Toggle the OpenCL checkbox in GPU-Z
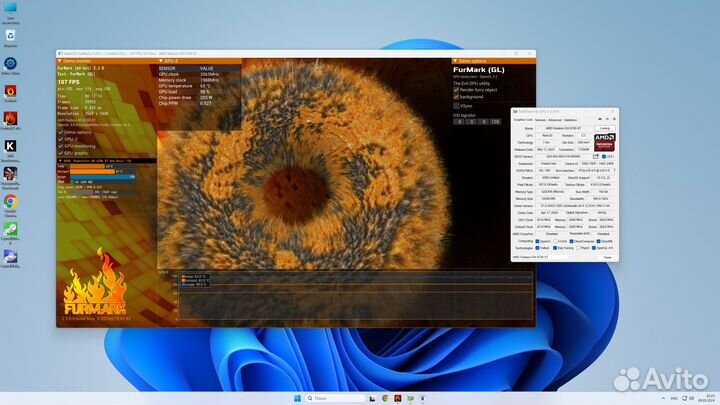Viewport: 720px width, 405px height. [x=537, y=241]
